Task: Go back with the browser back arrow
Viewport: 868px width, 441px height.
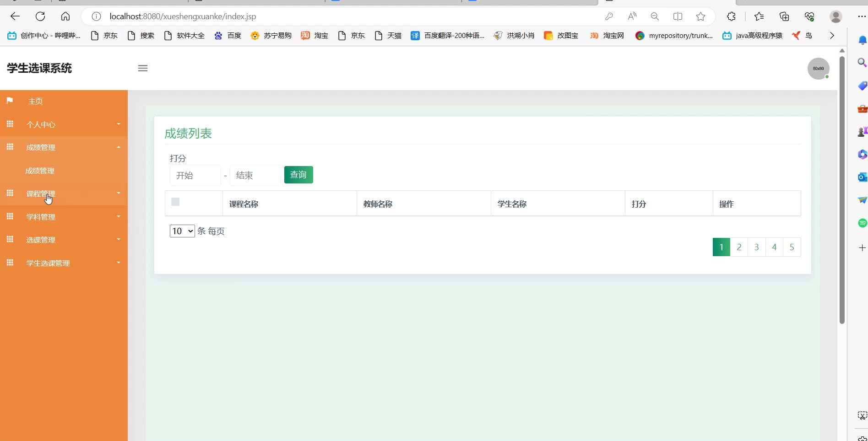Action: [15, 16]
